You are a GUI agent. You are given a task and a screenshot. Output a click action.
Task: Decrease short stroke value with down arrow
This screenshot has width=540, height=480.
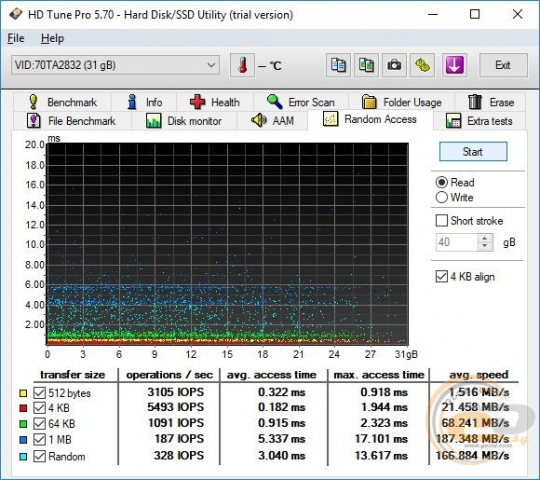[x=485, y=246]
